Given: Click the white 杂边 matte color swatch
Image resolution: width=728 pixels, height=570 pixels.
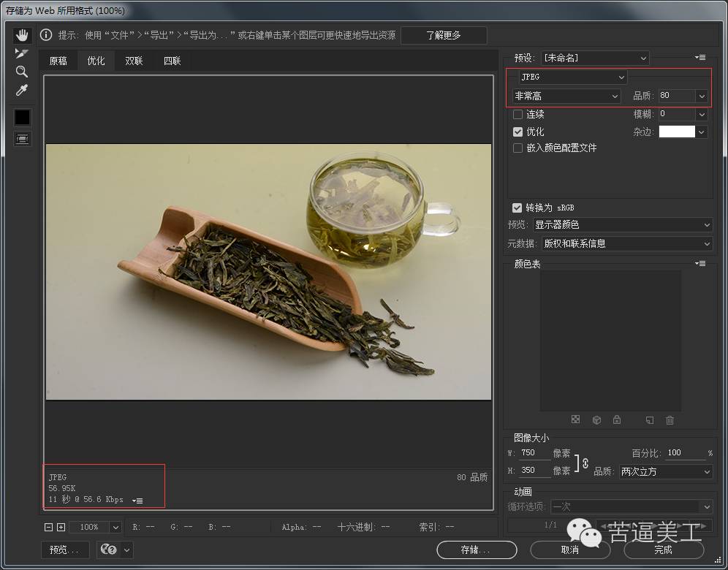Looking at the screenshot, I should pos(677,132).
